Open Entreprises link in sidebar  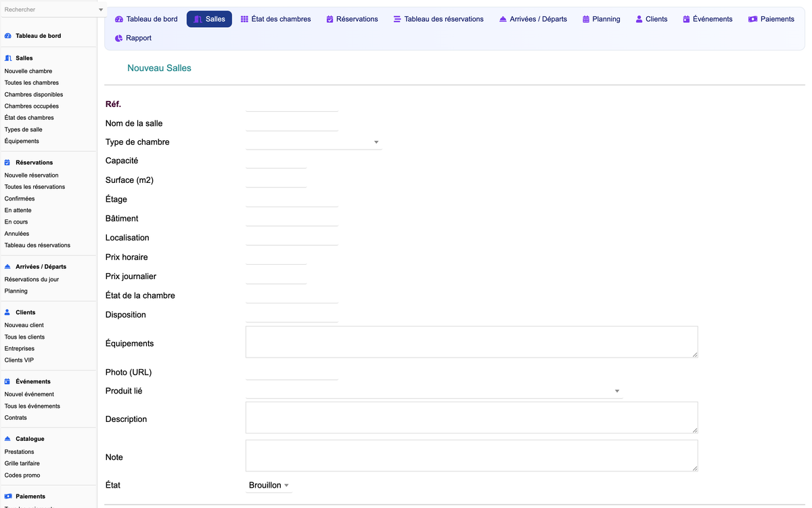pos(20,348)
